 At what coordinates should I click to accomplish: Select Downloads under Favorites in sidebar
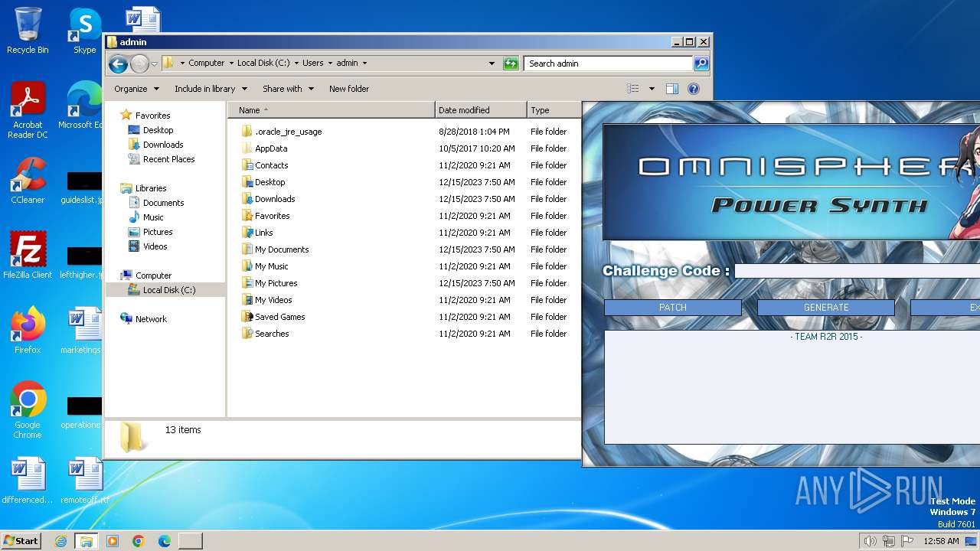(x=163, y=145)
